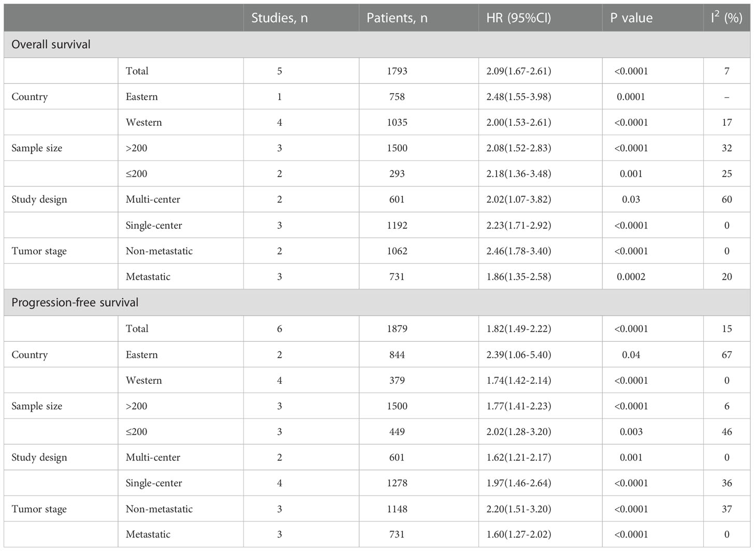The image size is (756, 551).
Task: Click the HR cell 2.46(1.78-3.40)
Action: (x=518, y=251)
